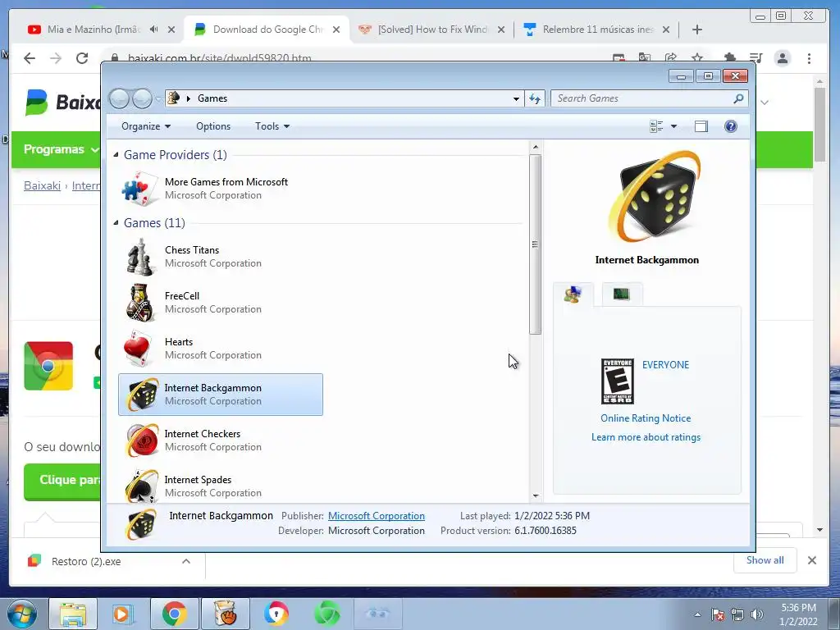Open address bar history dropdown arrow
This screenshot has height=630, width=840.
(516, 98)
